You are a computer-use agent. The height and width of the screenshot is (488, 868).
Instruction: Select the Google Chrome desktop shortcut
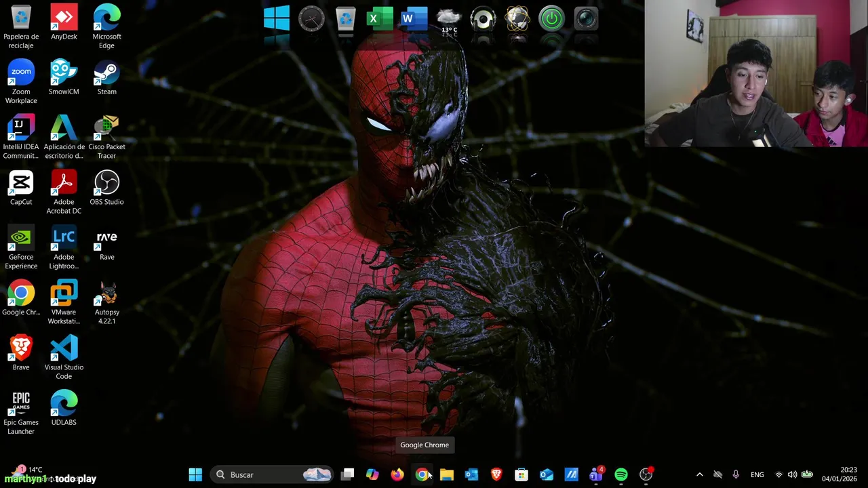tap(21, 298)
